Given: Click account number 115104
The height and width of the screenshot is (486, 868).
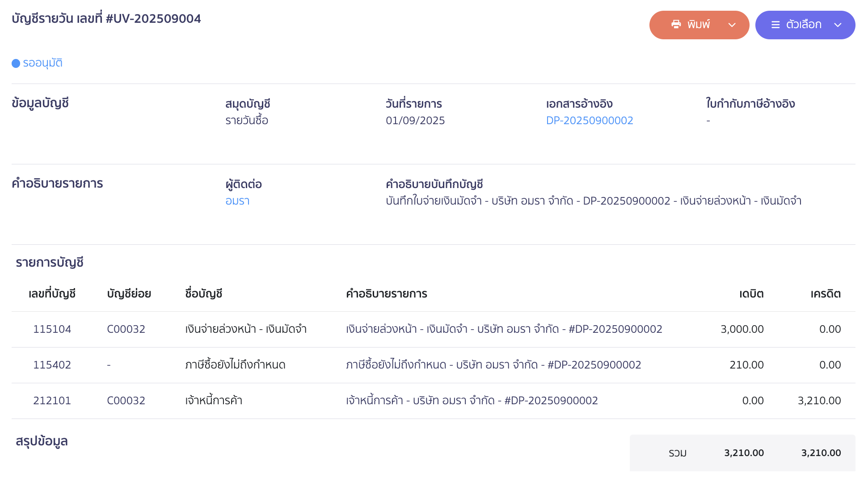Looking at the screenshot, I should pyautogui.click(x=52, y=329).
